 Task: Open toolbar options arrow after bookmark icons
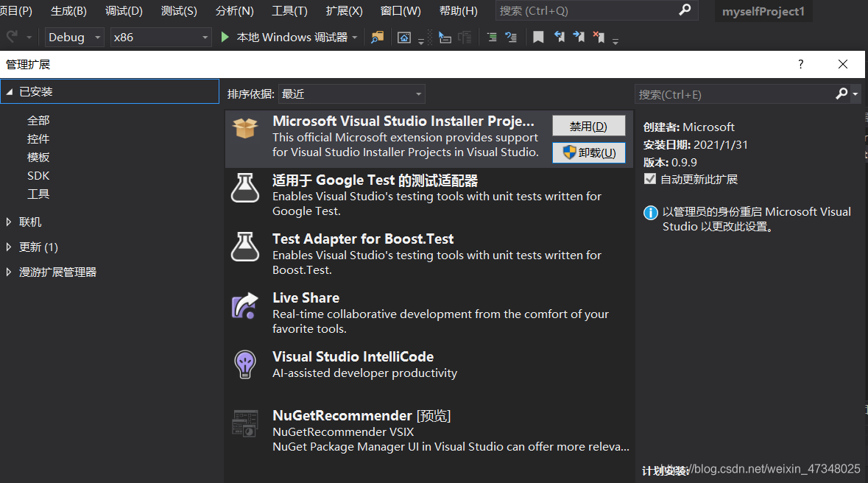tap(615, 41)
